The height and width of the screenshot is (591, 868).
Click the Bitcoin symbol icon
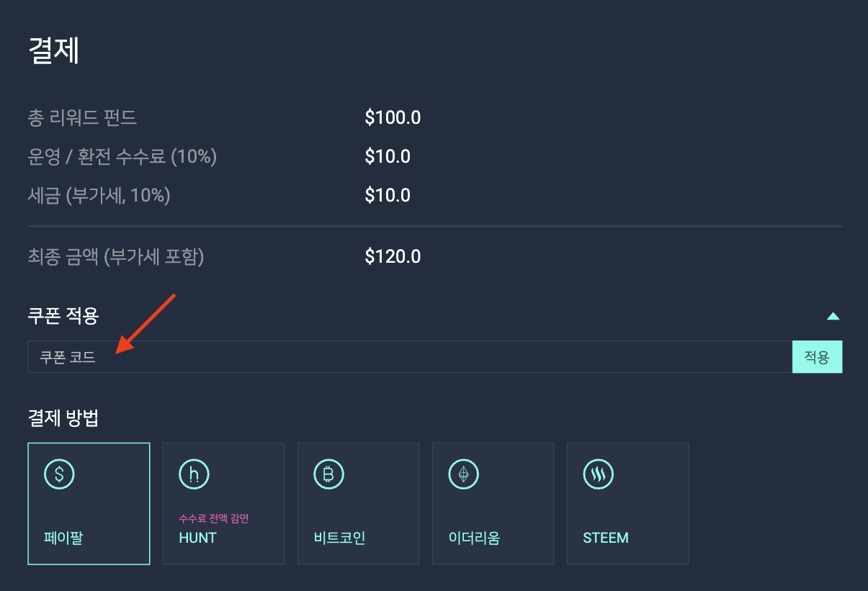pos(328,474)
